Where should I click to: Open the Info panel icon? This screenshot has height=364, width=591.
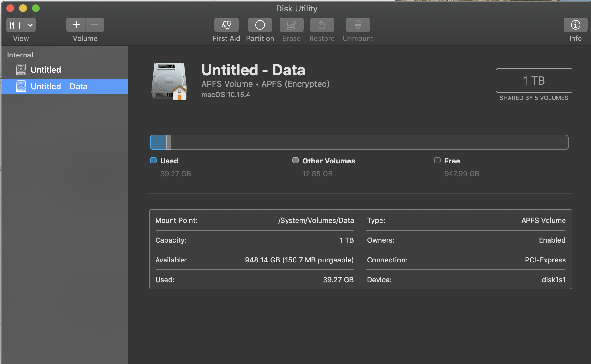pos(575,25)
